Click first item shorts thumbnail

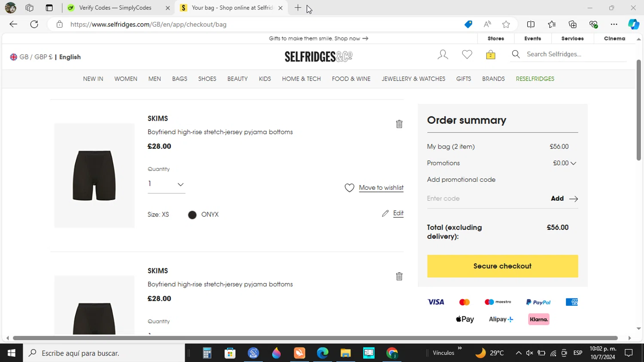[94, 176]
